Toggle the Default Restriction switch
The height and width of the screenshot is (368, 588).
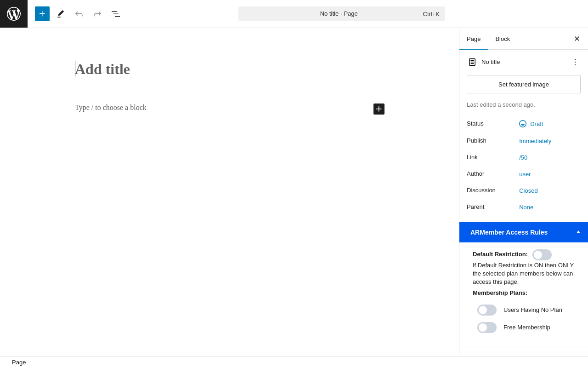click(542, 255)
